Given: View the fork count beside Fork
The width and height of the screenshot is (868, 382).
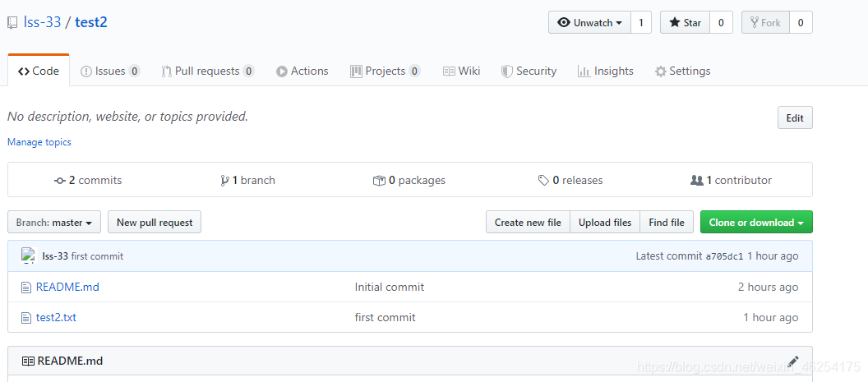Looking at the screenshot, I should 801,23.
